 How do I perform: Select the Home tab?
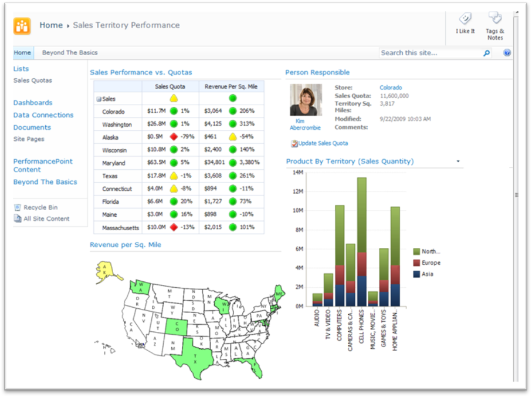pyautogui.click(x=22, y=53)
